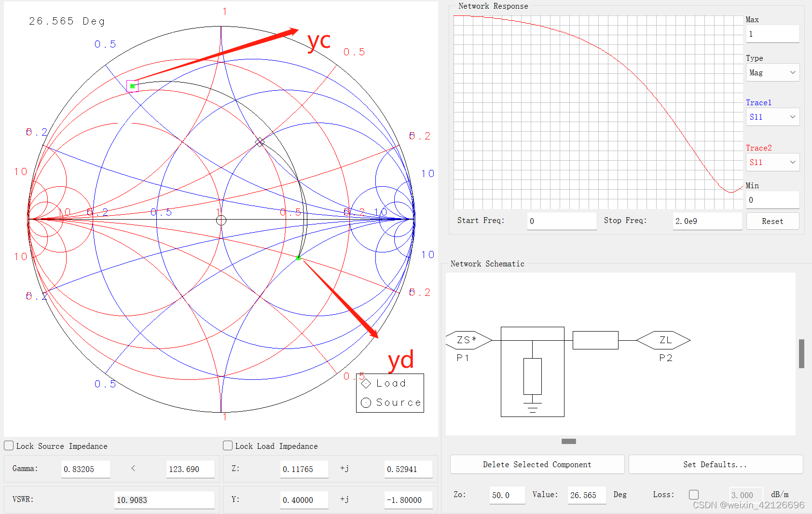Click the Trace2 label
This screenshot has width=812, height=514.
coord(758,148)
